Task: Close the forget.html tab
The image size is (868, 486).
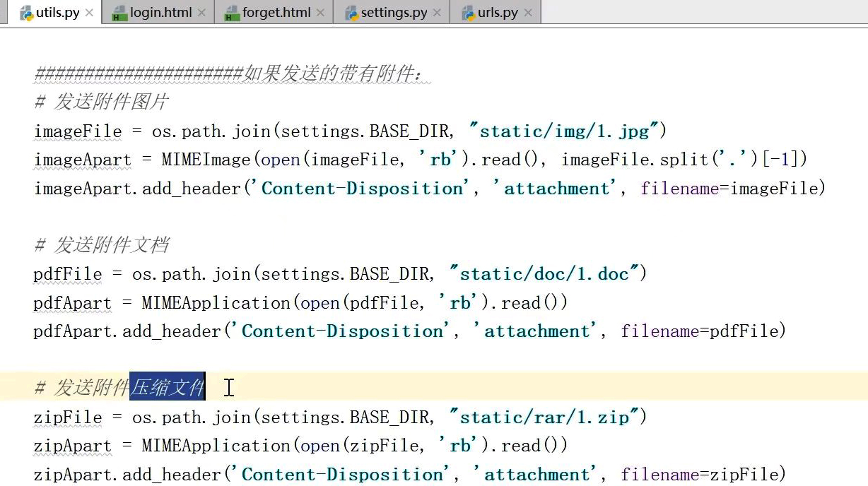Action: tap(320, 13)
